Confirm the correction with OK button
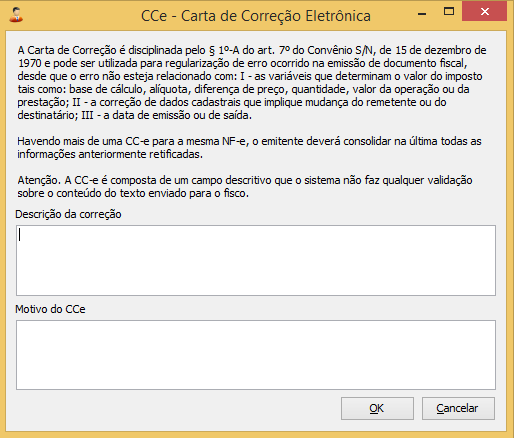Image resolution: width=514 pixels, height=438 pixels. [x=377, y=408]
